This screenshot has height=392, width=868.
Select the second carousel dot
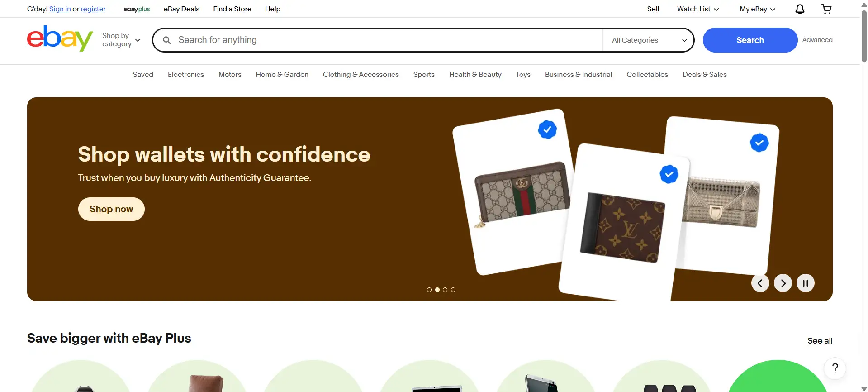click(437, 290)
